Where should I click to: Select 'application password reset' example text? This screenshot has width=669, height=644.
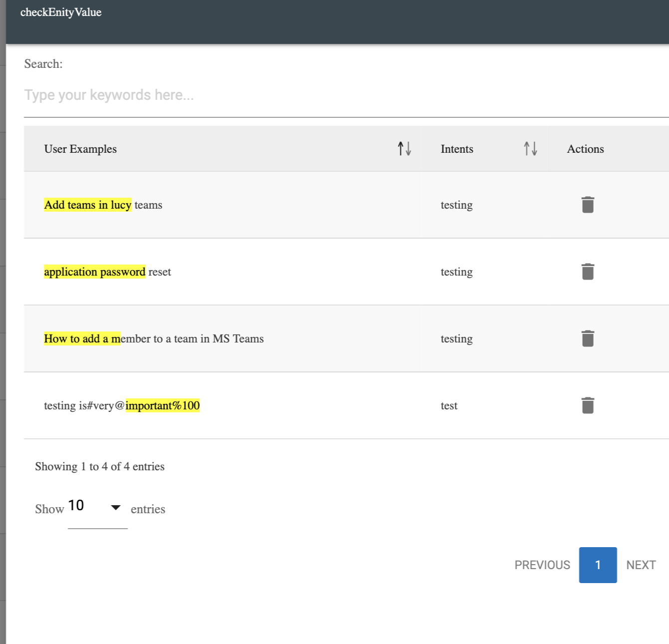click(107, 272)
